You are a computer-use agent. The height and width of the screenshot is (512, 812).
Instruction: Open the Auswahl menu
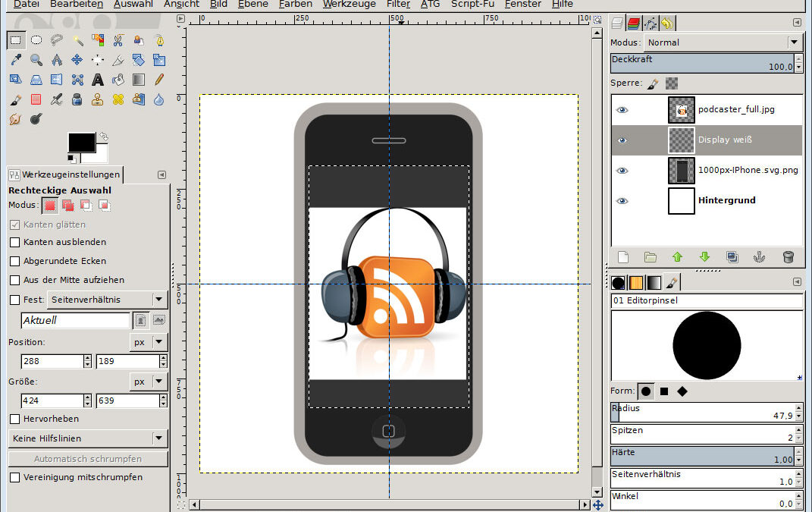[x=133, y=4]
